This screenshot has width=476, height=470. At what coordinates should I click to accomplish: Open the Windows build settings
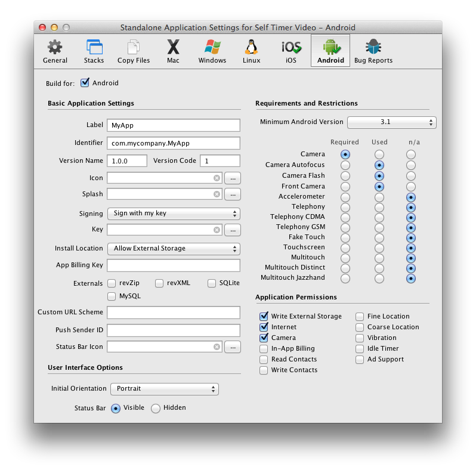click(x=212, y=51)
